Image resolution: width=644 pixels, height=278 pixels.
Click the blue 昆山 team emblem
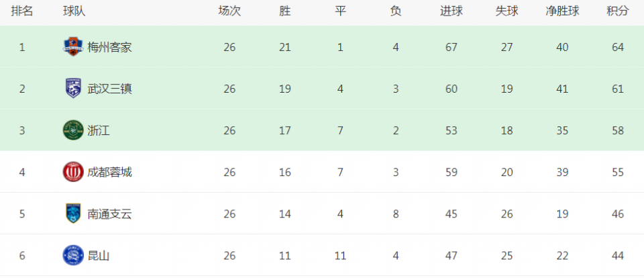(73, 255)
